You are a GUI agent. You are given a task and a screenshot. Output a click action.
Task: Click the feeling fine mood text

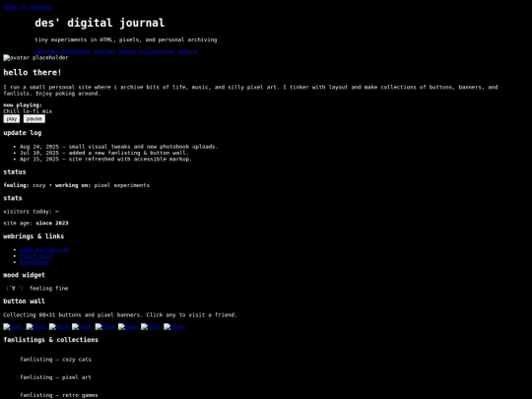(x=49, y=289)
